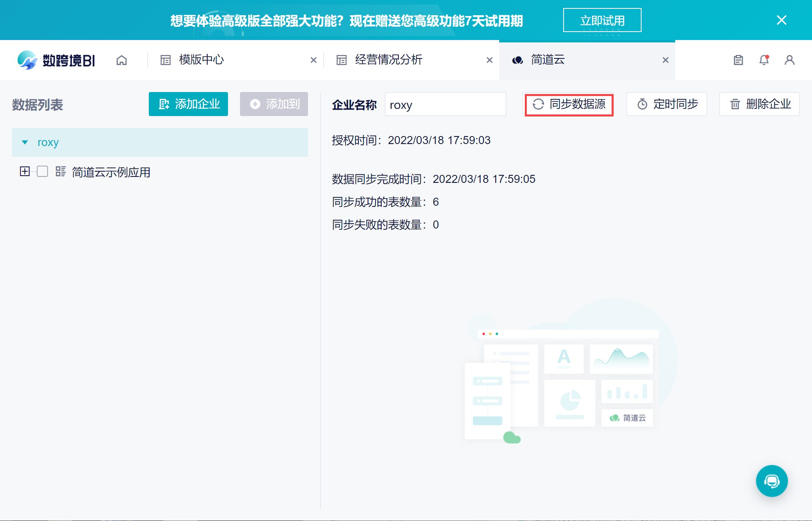Switch to the 经营情况分析 tab
Viewport: 812px width, 521px height.
point(388,60)
